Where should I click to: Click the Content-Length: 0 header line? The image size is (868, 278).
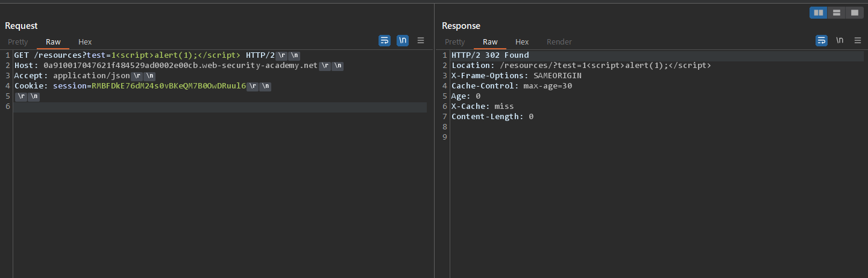pos(492,117)
